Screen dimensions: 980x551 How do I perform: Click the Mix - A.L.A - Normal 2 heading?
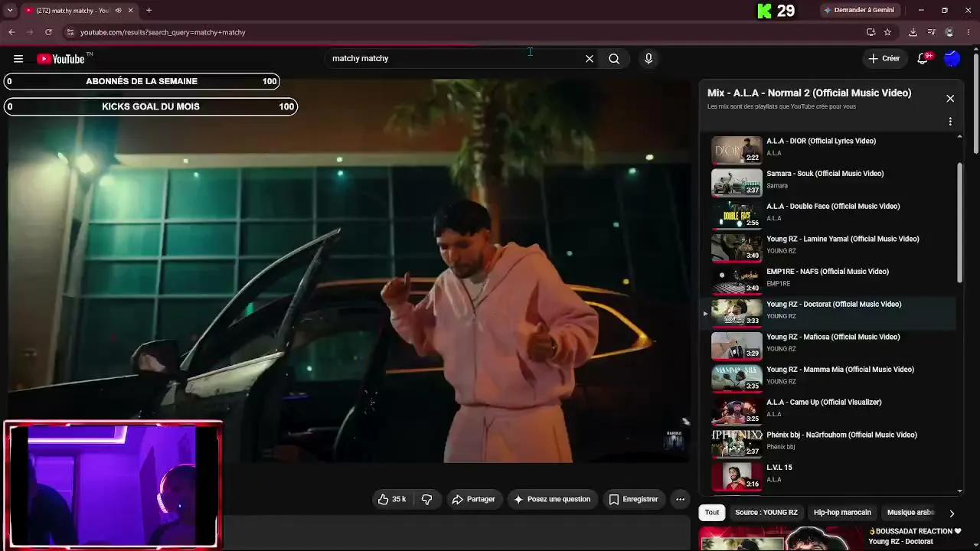[809, 93]
